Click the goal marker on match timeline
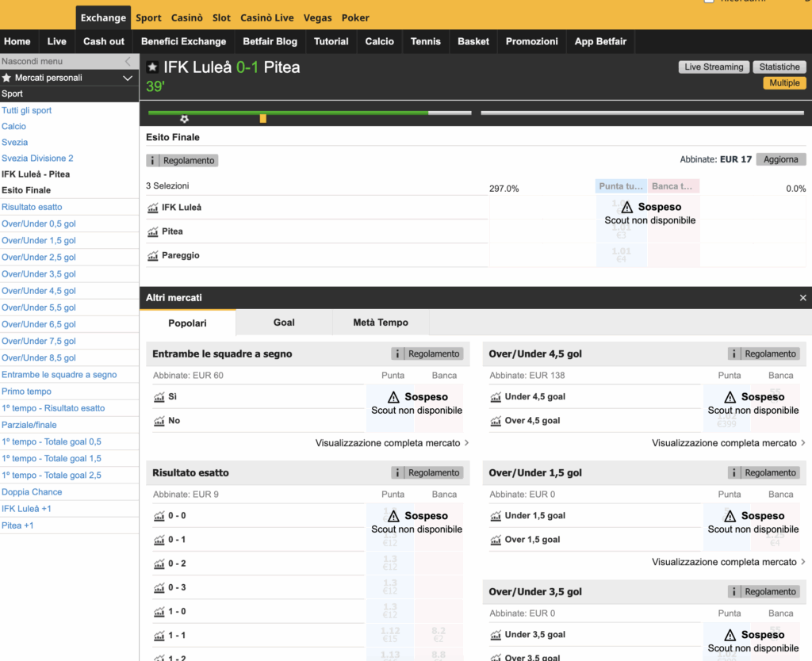The height and width of the screenshot is (661, 812). [x=184, y=119]
